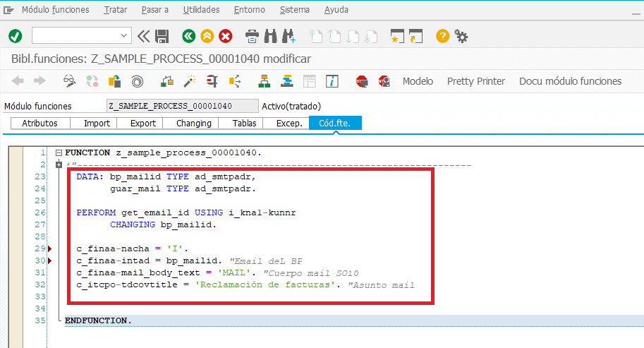Click Docu módulo funciones button
Viewport: 644px width, 348px height.
tap(570, 81)
